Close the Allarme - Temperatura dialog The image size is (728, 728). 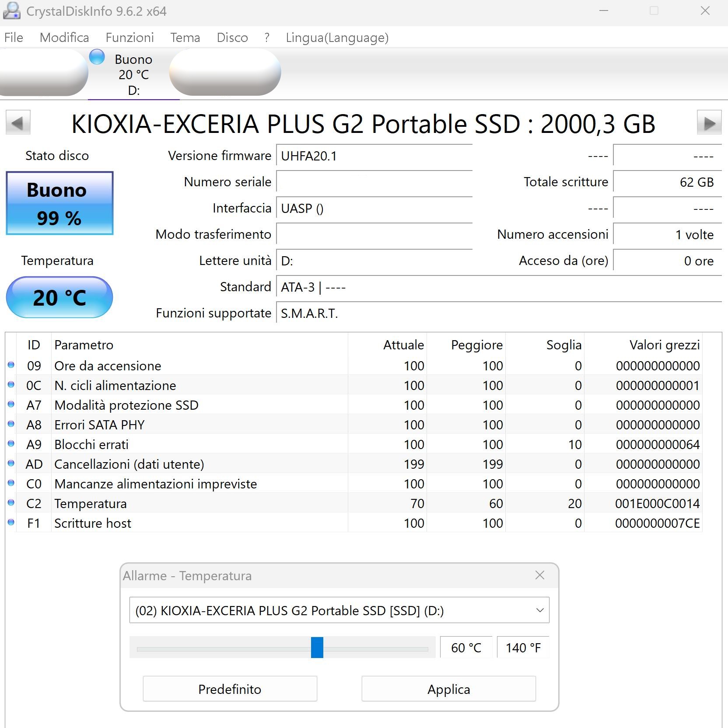tap(540, 576)
